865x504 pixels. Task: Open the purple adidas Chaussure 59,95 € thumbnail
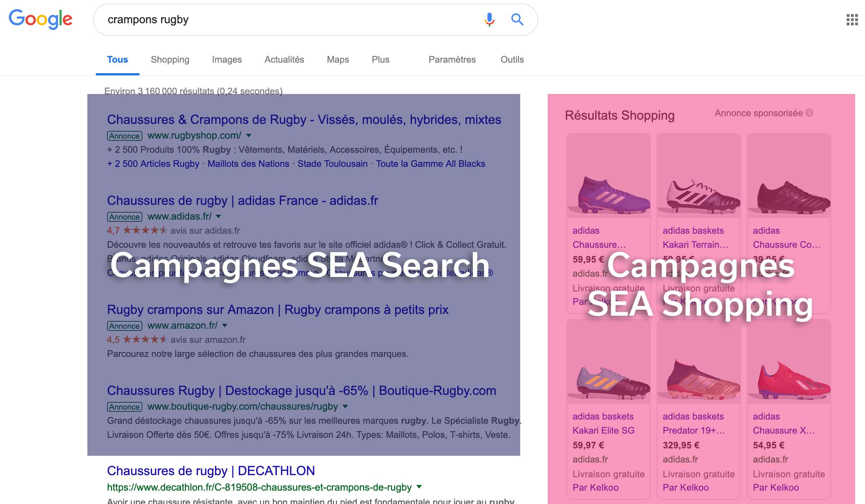(609, 176)
